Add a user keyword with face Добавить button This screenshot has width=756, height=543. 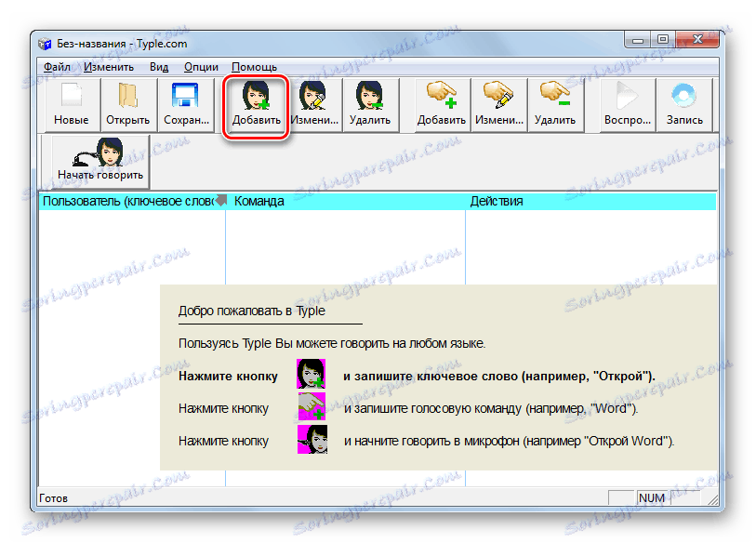coord(256,104)
